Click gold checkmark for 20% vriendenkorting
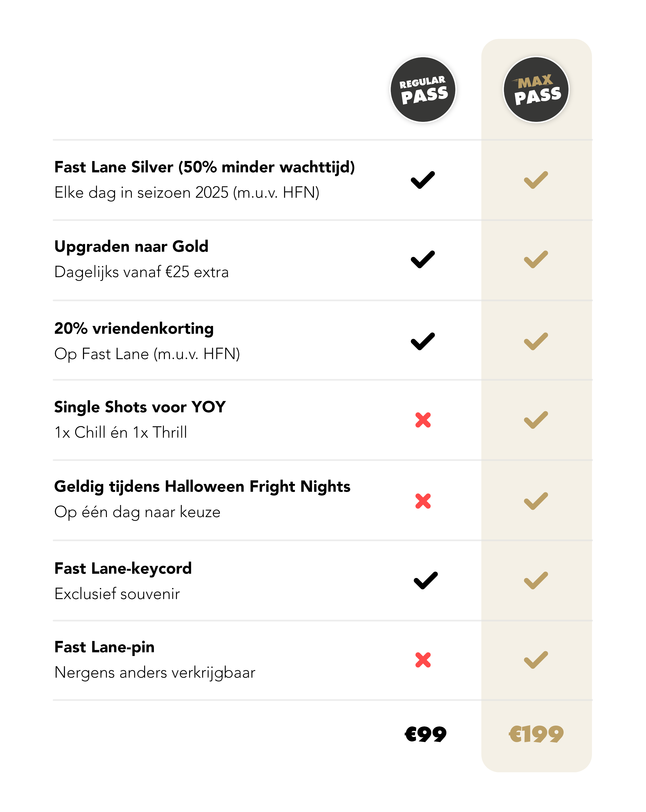646x812 pixels. (x=536, y=342)
